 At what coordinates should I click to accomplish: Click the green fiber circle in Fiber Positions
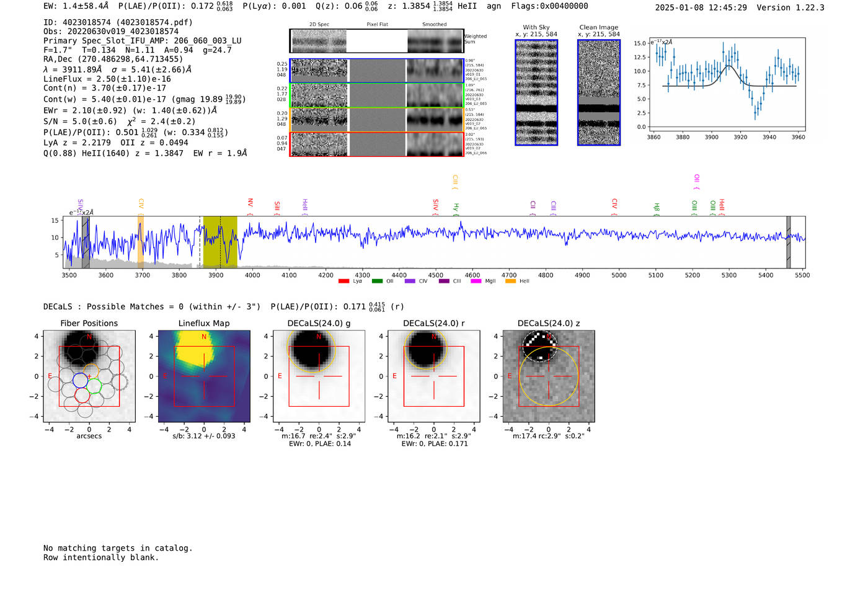coord(94,386)
